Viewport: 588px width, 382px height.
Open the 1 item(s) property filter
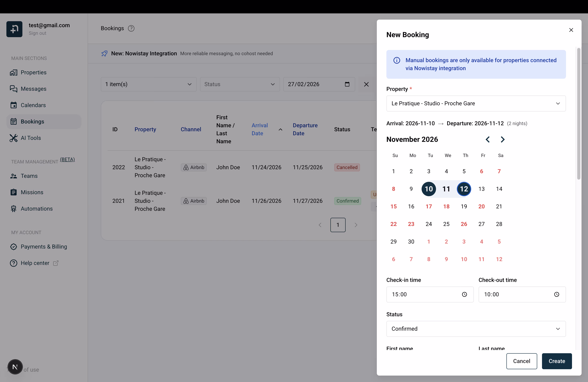[148, 84]
